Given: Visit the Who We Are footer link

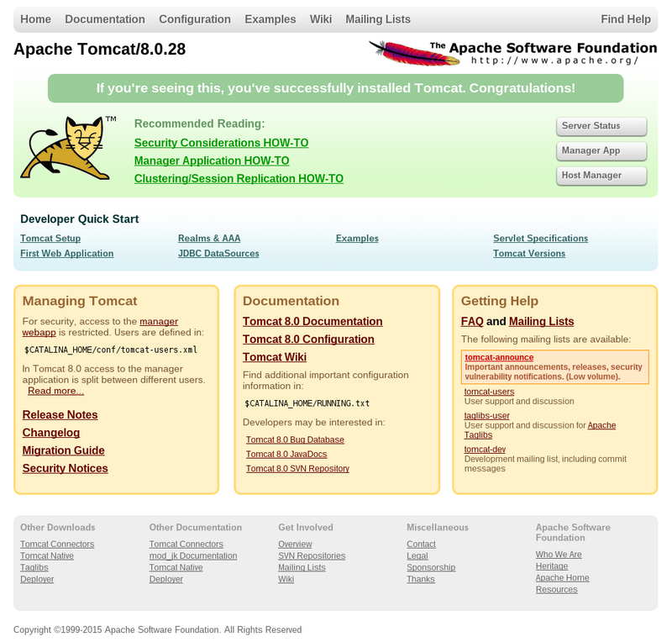Looking at the screenshot, I should click(559, 555).
